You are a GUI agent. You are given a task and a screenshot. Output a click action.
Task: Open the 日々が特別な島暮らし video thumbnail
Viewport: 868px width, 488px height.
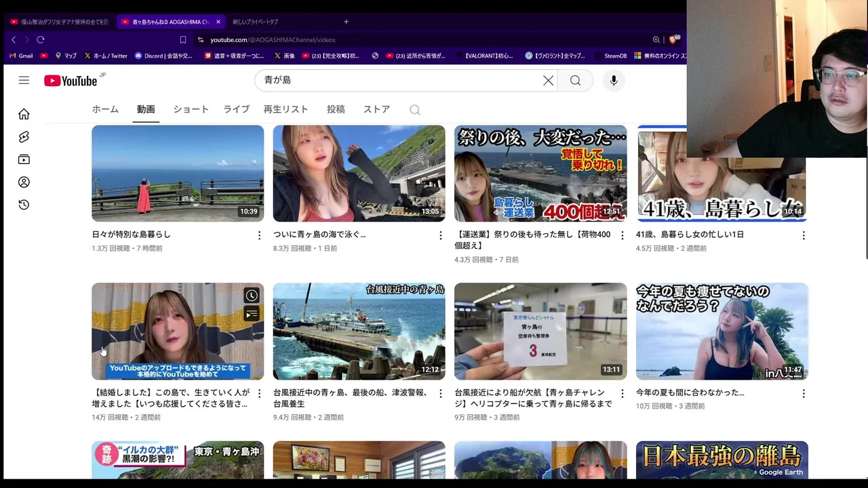[x=178, y=174]
